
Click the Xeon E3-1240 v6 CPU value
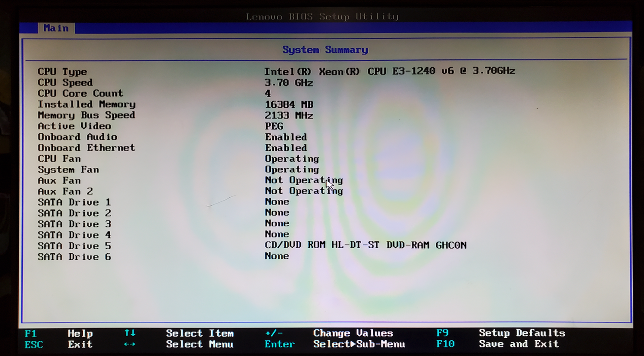tap(390, 71)
